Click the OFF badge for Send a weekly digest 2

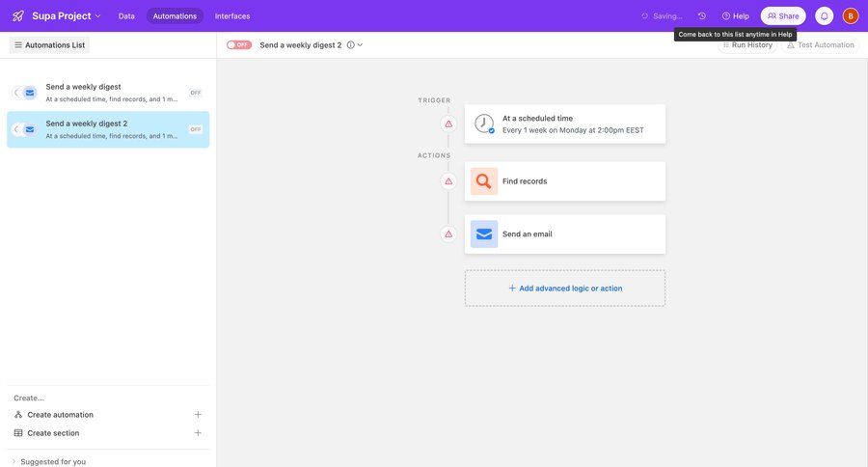196,129
